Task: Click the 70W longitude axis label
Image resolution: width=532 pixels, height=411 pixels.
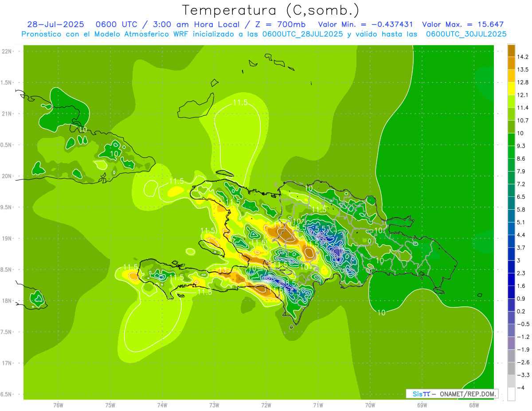Action: point(370,405)
